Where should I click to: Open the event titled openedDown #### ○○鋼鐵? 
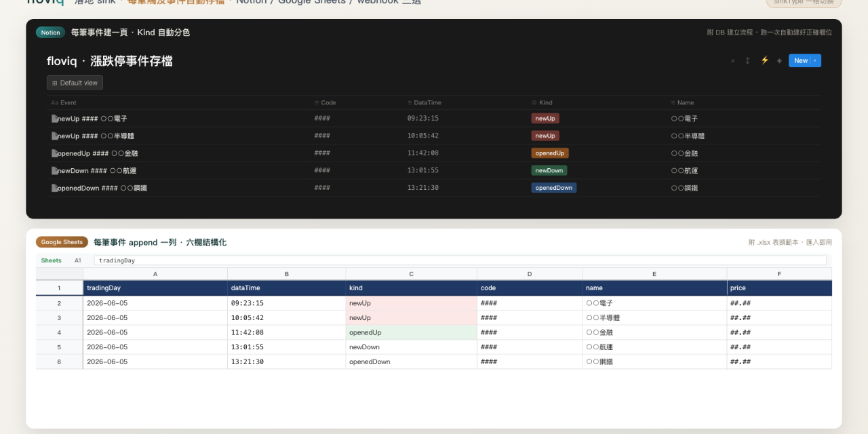[102, 188]
